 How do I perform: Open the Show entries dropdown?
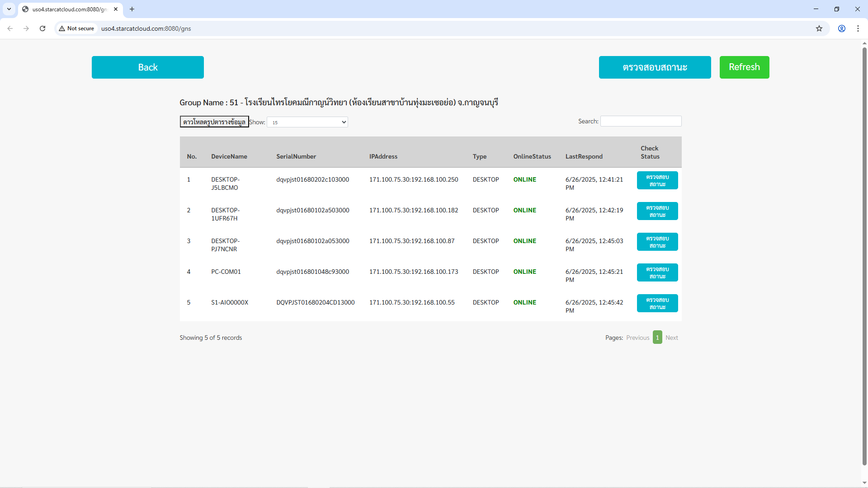307,122
